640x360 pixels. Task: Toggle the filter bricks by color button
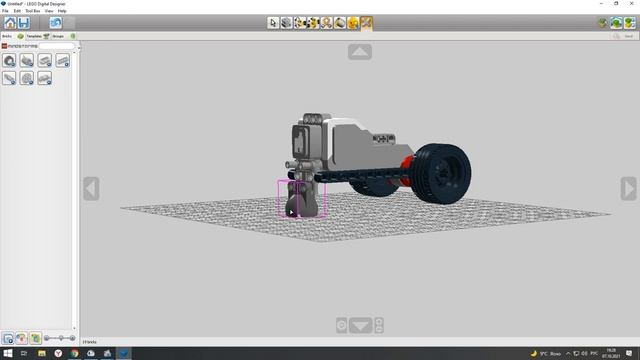coord(22,338)
